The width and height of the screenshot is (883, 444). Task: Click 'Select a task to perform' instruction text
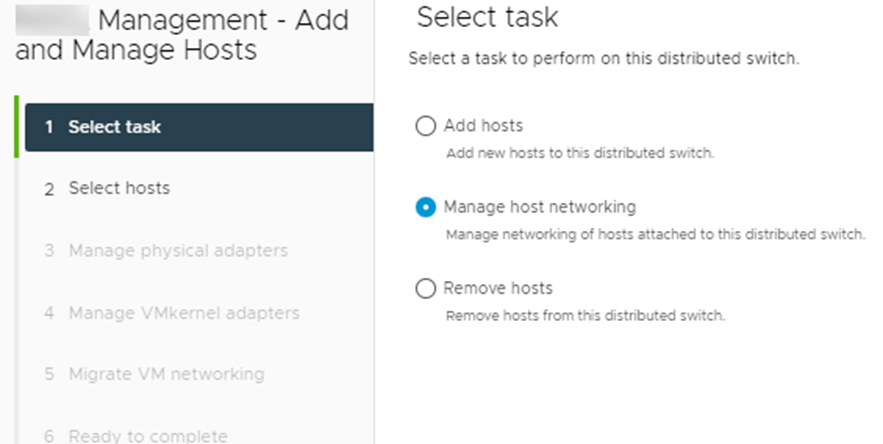603,59
